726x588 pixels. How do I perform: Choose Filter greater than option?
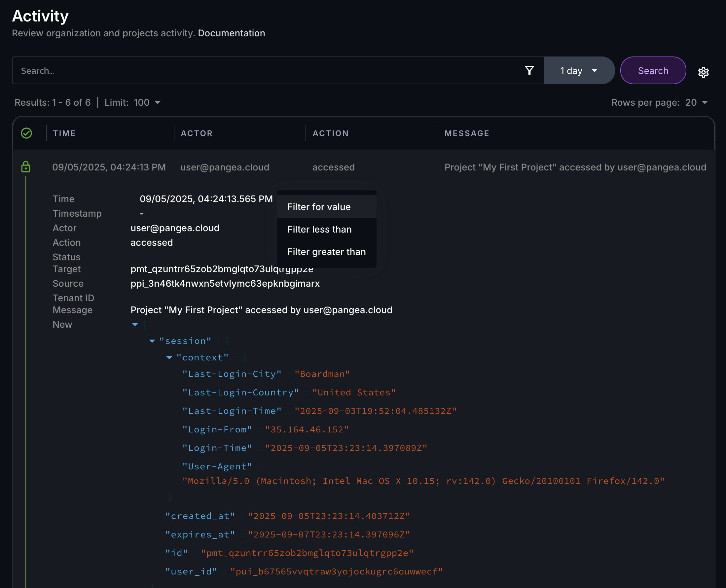pyautogui.click(x=326, y=252)
